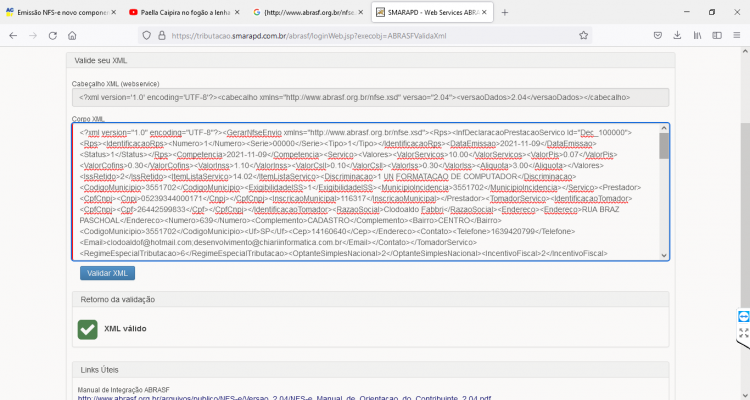Open the ABRASF manual PDF link
The height and width of the screenshot is (400, 750).
click(x=285, y=398)
